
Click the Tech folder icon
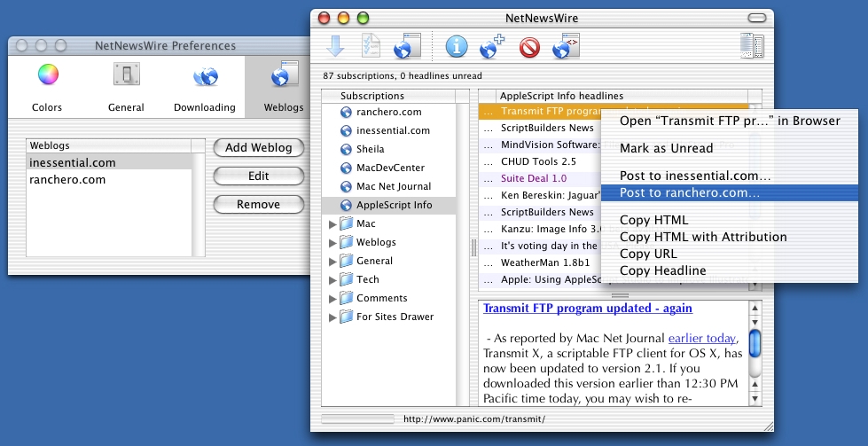tap(347, 279)
